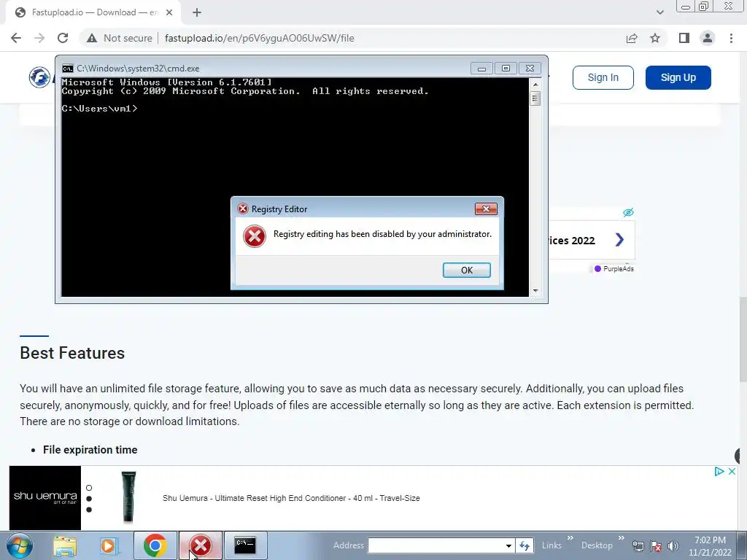Click the browser page vertical scrollbar
Image resolution: width=747 pixels, height=560 pixels.
click(742, 339)
